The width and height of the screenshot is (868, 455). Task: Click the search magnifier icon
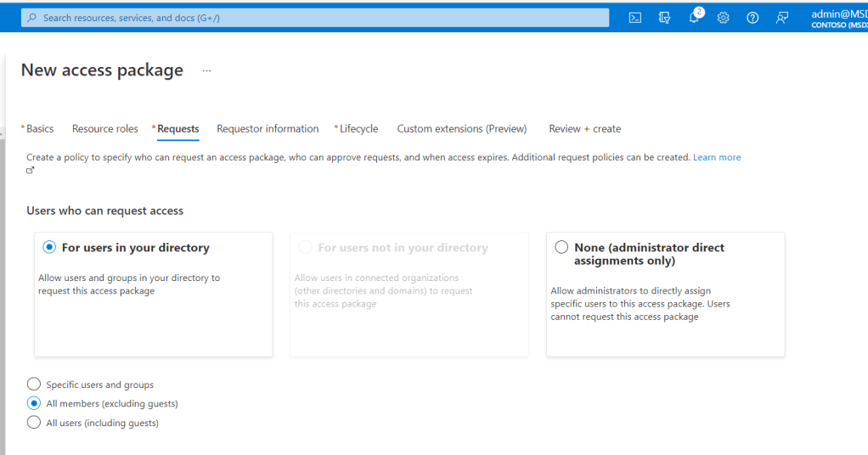[x=31, y=18]
